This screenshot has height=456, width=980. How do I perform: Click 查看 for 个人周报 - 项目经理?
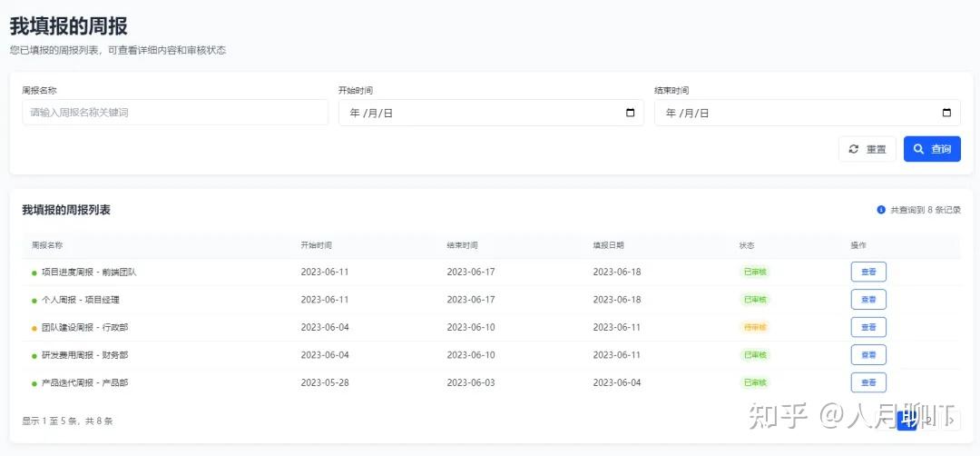point(868,300)
